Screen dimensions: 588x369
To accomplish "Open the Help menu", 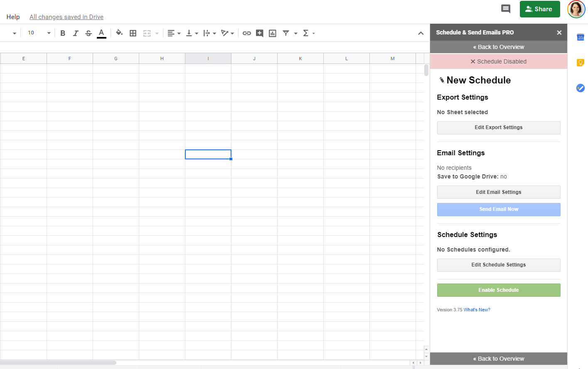I will click(13, 17).
